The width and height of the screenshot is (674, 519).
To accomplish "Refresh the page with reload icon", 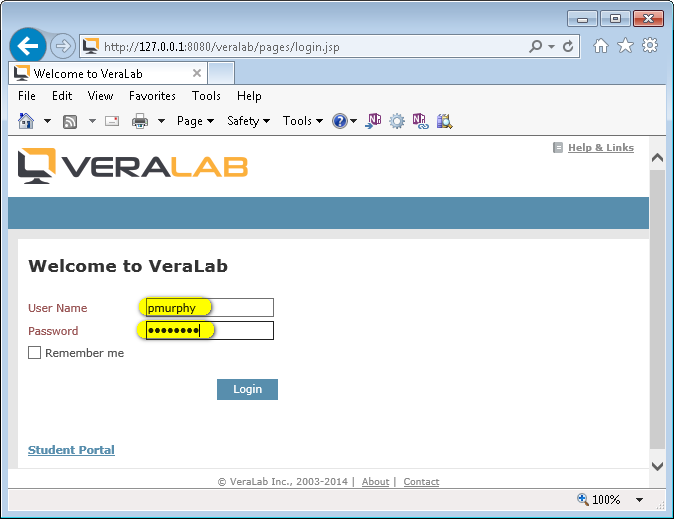I will [568, 46].
